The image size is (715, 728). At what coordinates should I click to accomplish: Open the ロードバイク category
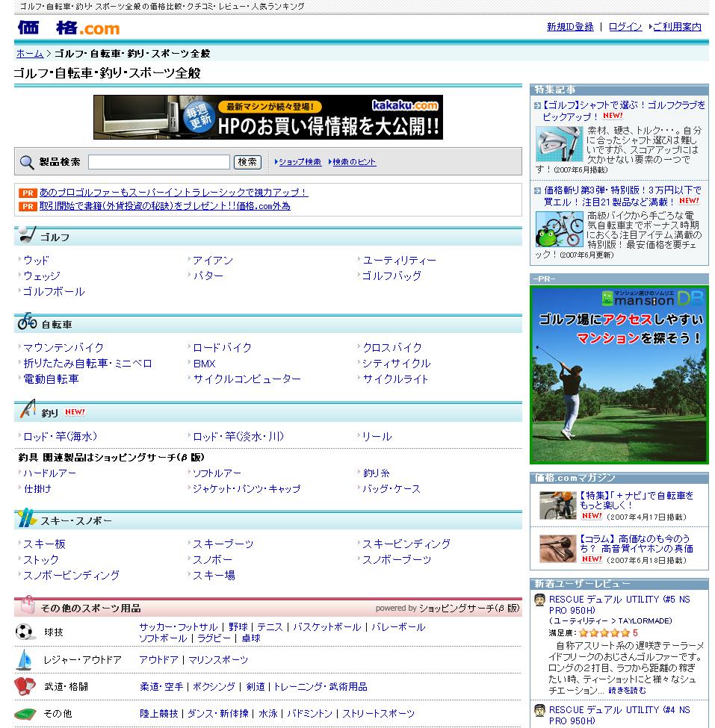[222, 348]
